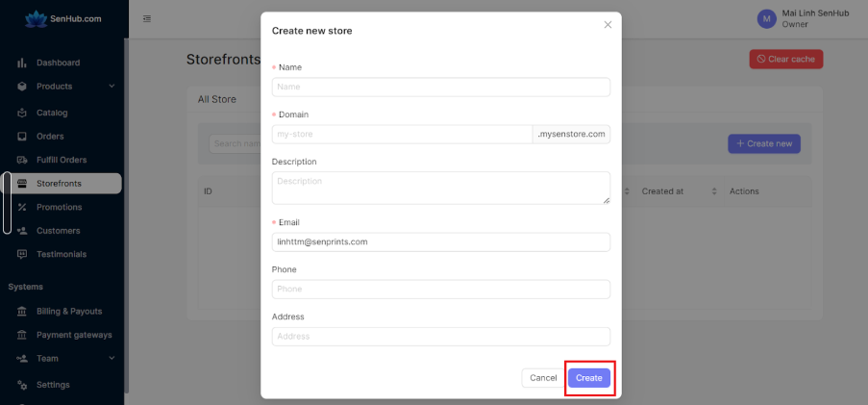The height and width of the screenshot is (405, 868).
Task: Click the Settings gear icon
Action: [x=22, y=385]
